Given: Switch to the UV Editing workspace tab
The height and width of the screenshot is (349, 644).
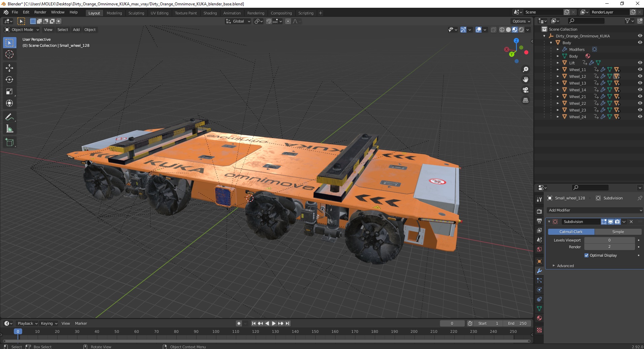Looking at the screenshot, I should point(159,13).
